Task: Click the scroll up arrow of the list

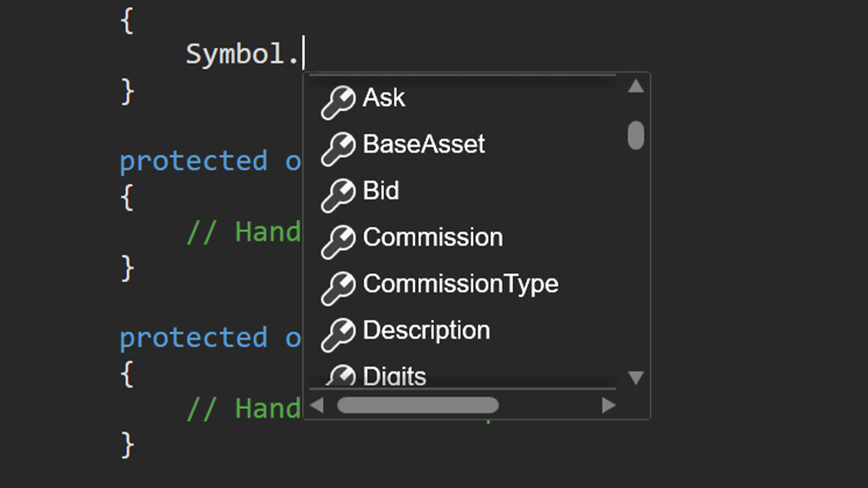Action: (x=636, y=86)
